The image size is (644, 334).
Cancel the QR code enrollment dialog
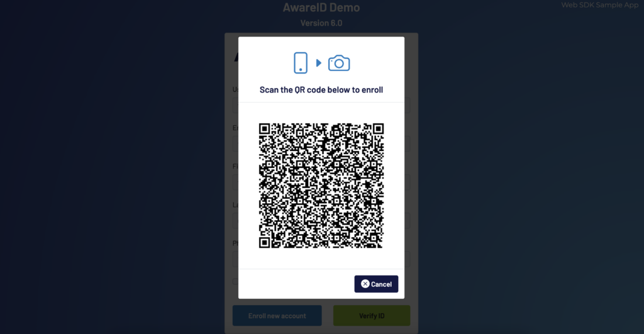(376, 284)
